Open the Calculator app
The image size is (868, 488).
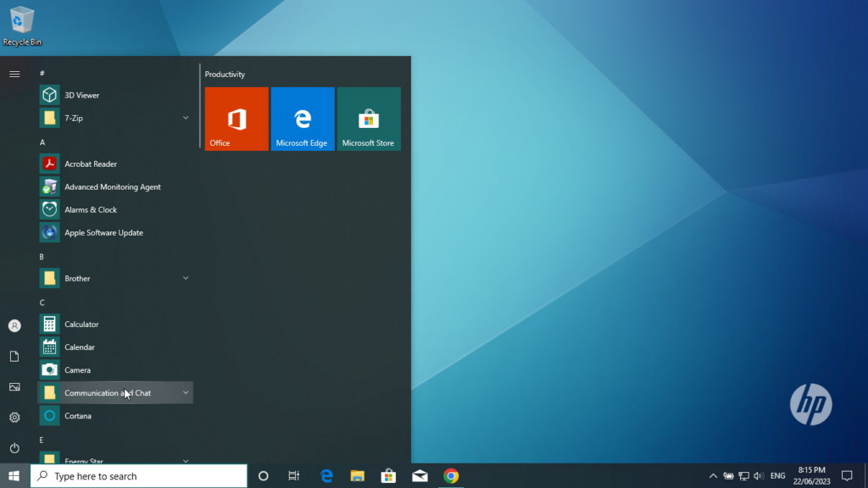115,324
